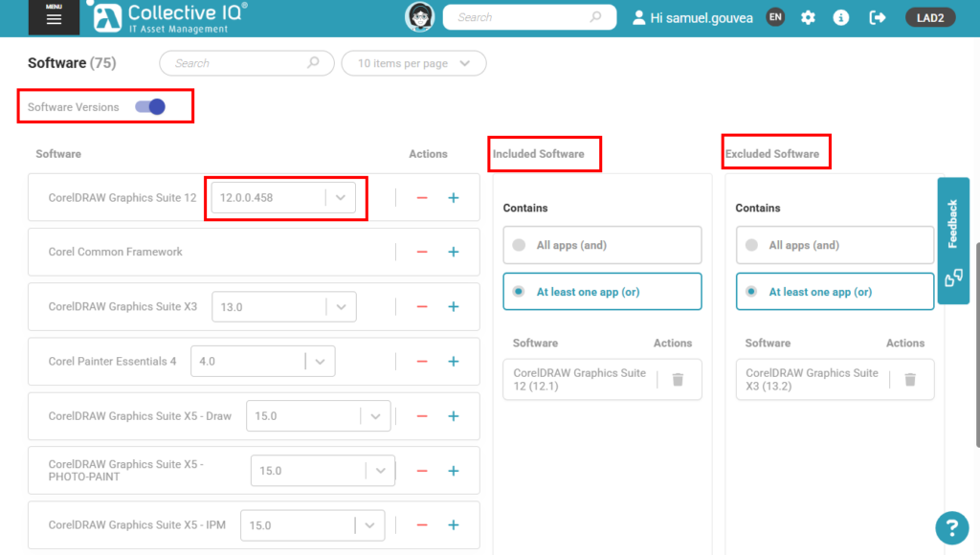This screenshot has width=980, height=555.
Task: Delete CorelDRAW Graphics Suite 12 from Included Software
Action: 678,380
